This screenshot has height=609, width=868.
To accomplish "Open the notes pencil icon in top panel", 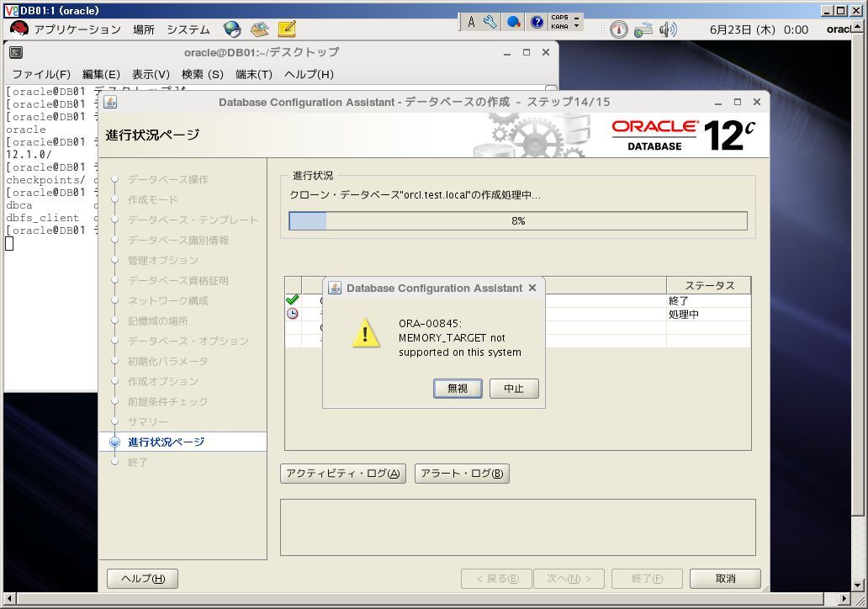I will click(x=287, y=29).
